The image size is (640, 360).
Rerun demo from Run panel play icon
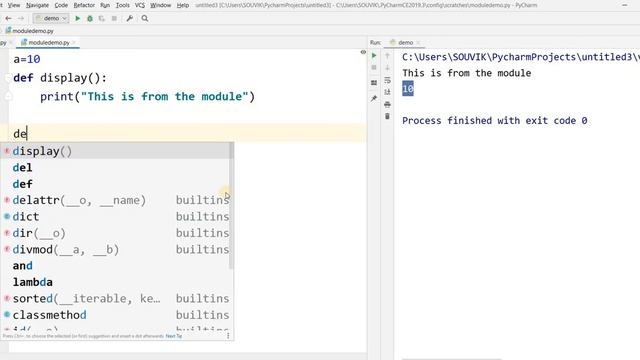[x=374, y=56]
